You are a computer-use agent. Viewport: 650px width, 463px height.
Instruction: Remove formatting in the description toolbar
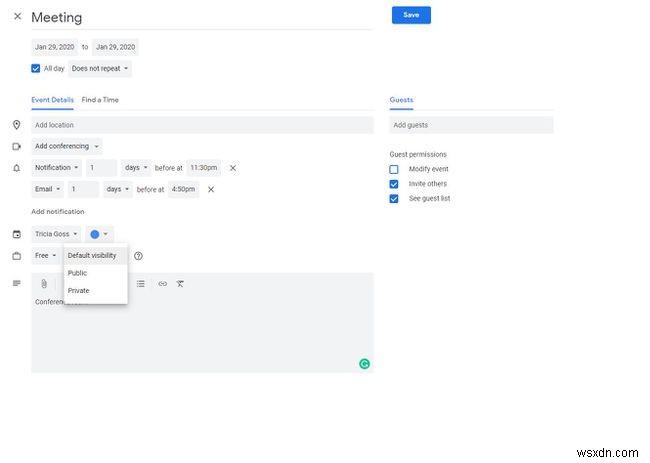pos(180,284)
